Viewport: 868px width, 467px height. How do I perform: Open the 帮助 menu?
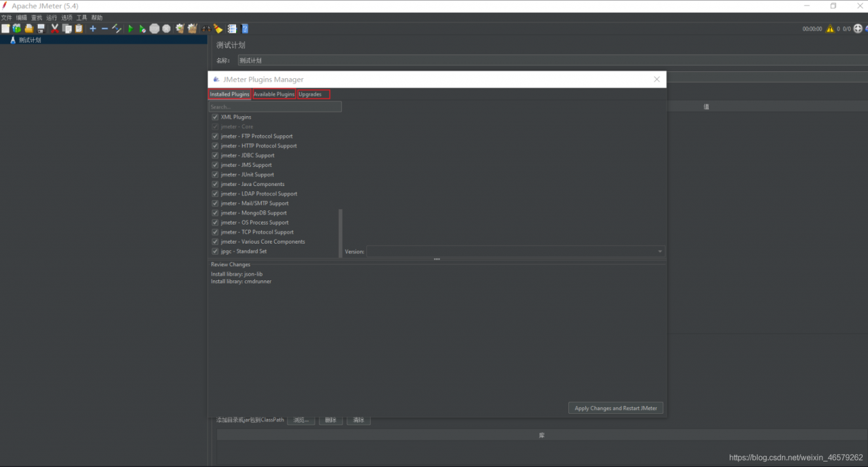click(x=97, y=18)
